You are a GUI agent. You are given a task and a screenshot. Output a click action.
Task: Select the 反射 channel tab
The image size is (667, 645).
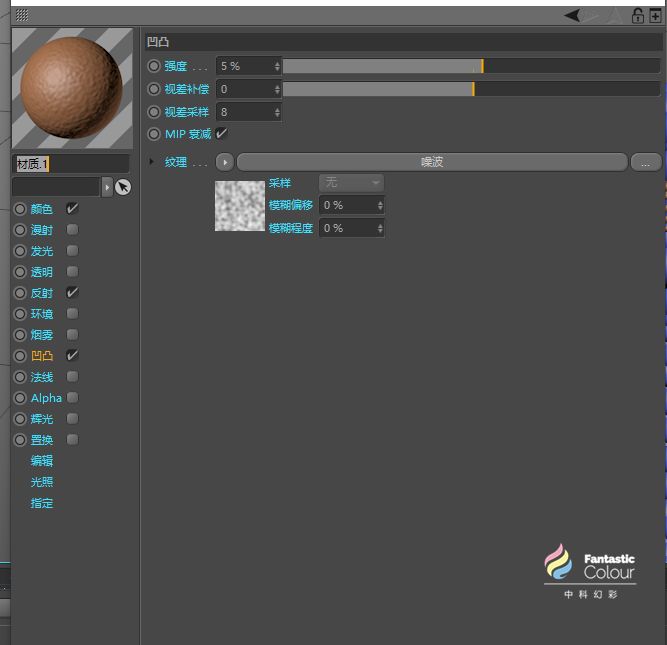pyautogui.click(x=42, y=293)
